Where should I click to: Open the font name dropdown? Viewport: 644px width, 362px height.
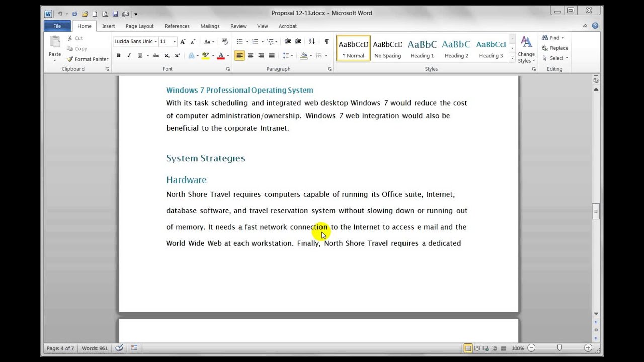156,42
